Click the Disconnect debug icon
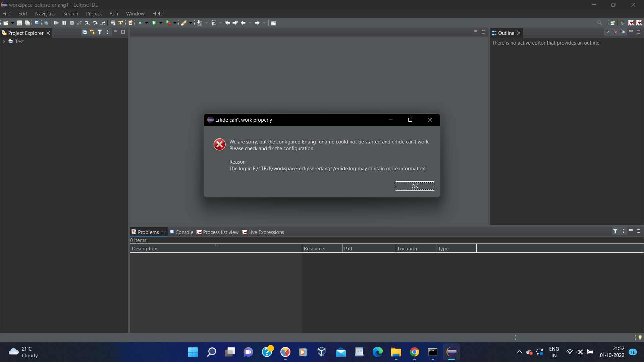The image size is (644, 362). click(79, 23)
